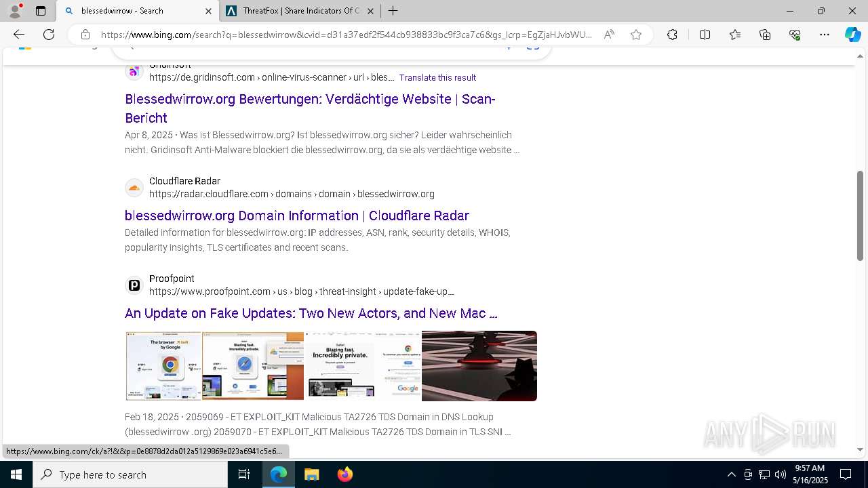Open Translate this result link
The width and height of the screenshot is (868, 488).
437,78
